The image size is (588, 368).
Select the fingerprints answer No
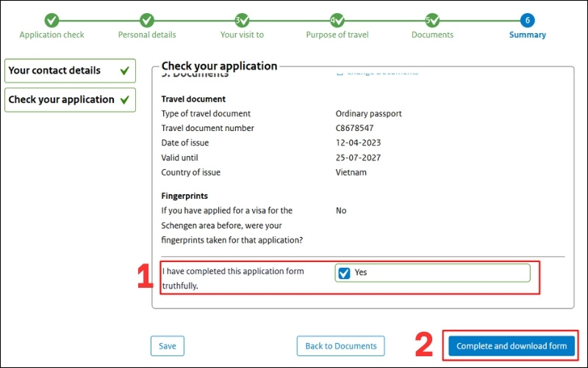pyautogui.click(x=341, y=210)
